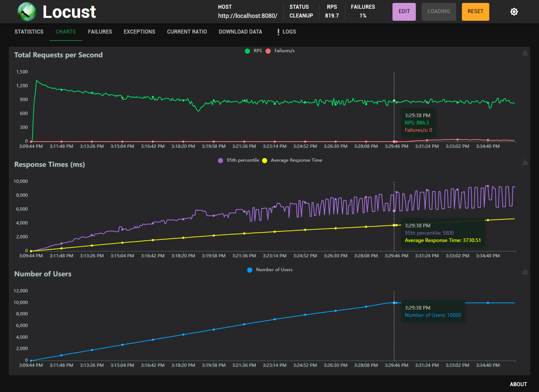539x392 pixels.
Task: Click the CLEANUP status value
Action: 301,16
